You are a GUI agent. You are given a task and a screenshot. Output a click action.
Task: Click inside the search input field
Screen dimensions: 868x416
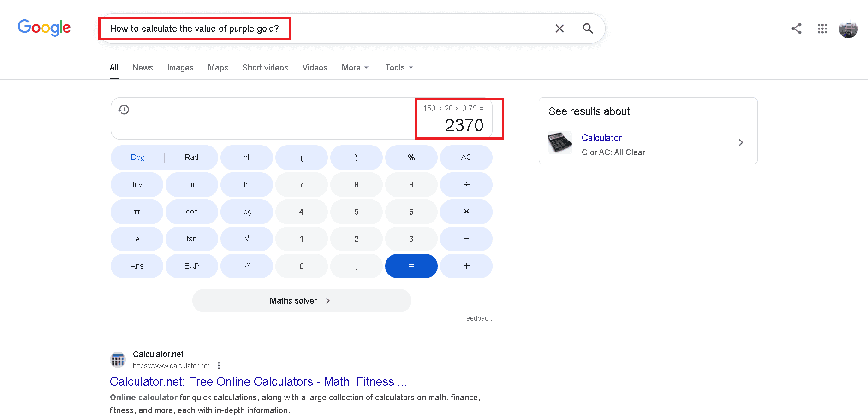click(323, 28)
